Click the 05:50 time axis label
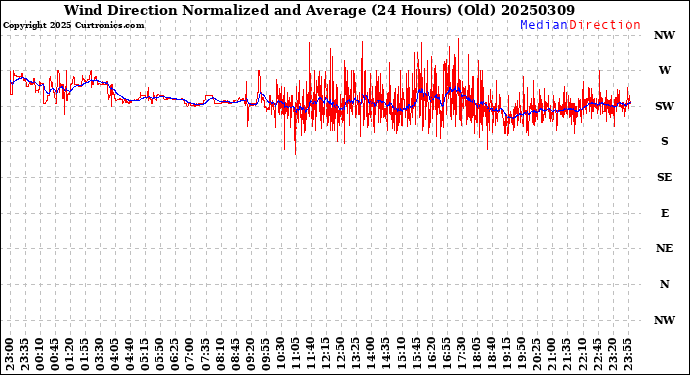The height and width of the screenshot is (375, 690). click(159, 355)
